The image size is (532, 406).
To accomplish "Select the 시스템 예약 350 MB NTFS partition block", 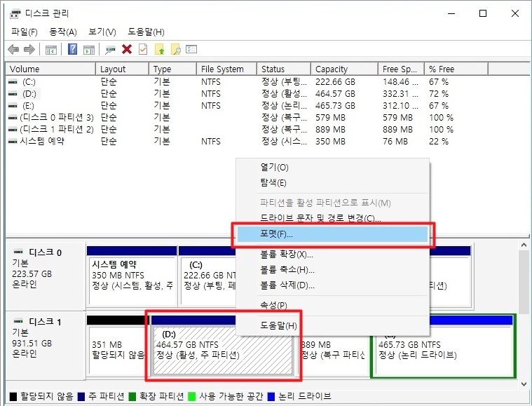I will click(x=132, y=276).
